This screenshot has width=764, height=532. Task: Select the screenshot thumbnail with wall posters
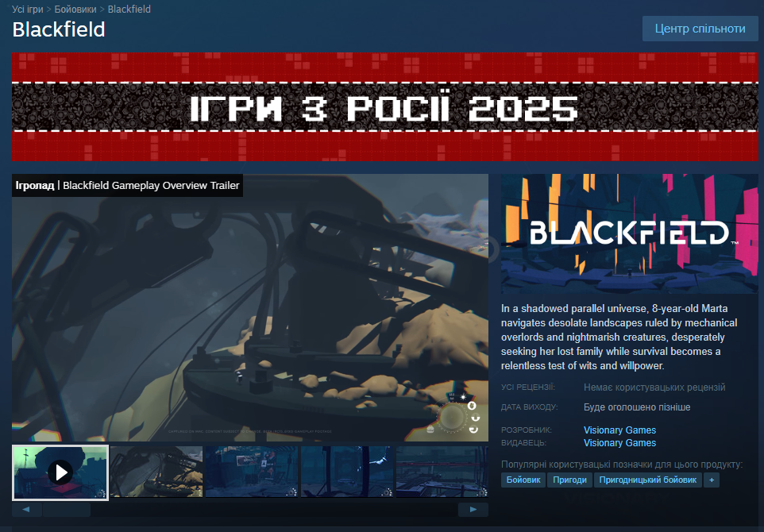coord(252,472)
